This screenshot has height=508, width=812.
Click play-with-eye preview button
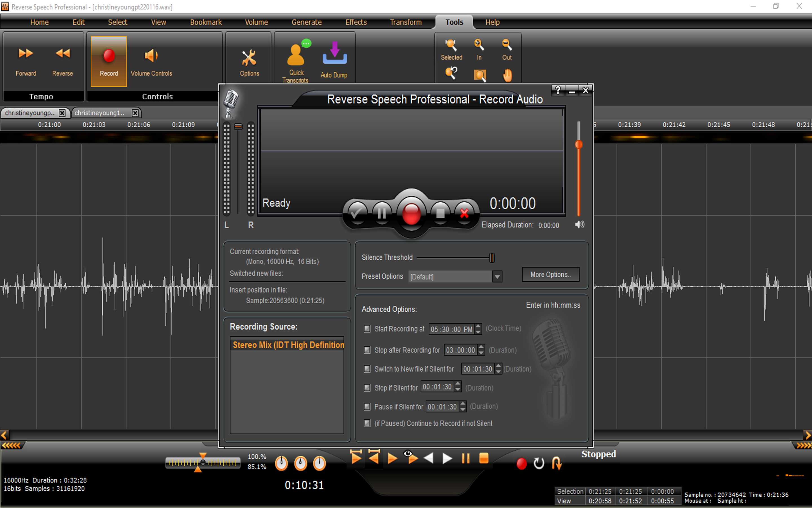pyautogui.click(x=411, y=457)
